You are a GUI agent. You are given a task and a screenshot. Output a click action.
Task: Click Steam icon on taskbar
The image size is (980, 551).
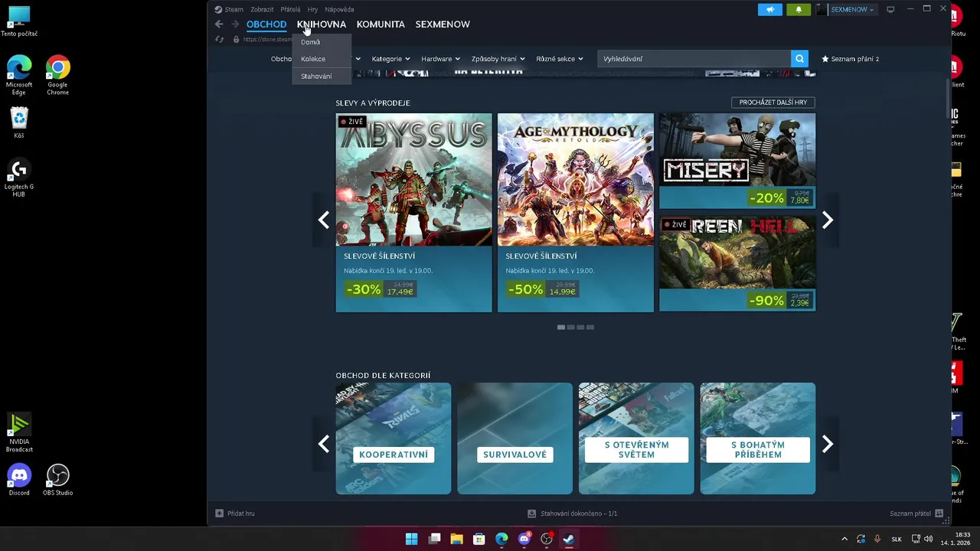tap(569, 539)
